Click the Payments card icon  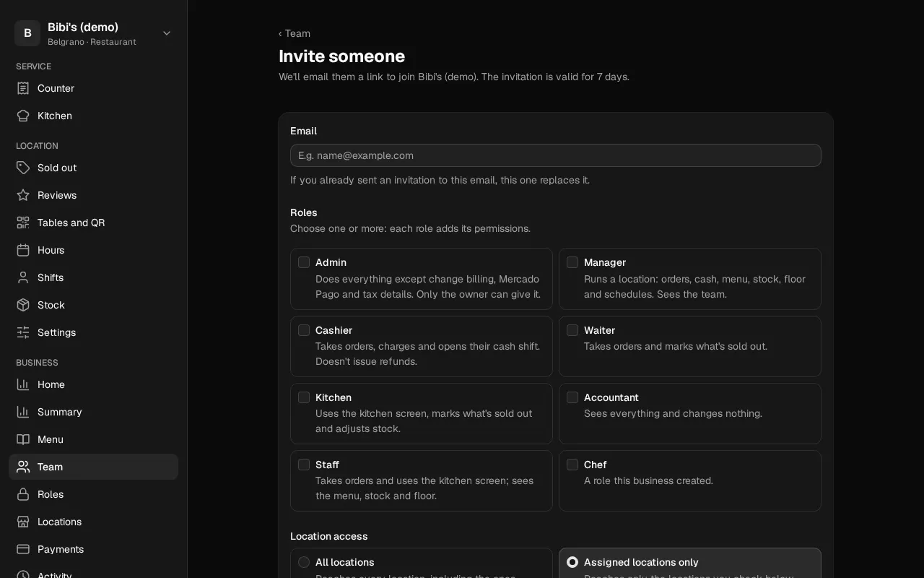[x=23, y=549]
